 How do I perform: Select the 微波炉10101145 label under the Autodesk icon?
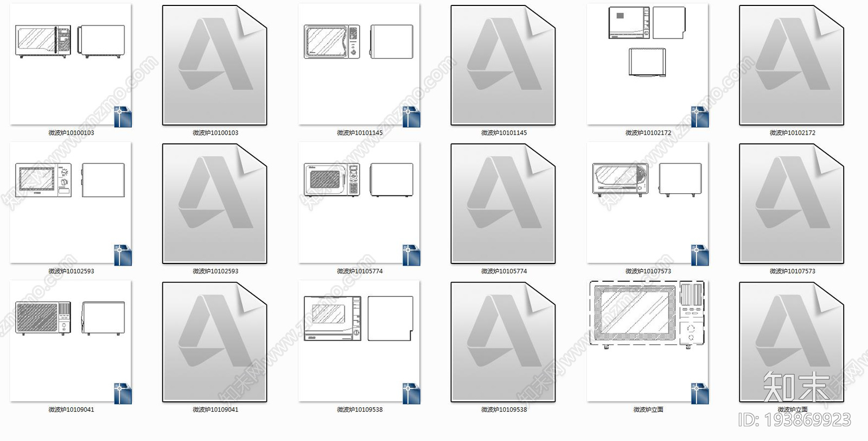504,133
